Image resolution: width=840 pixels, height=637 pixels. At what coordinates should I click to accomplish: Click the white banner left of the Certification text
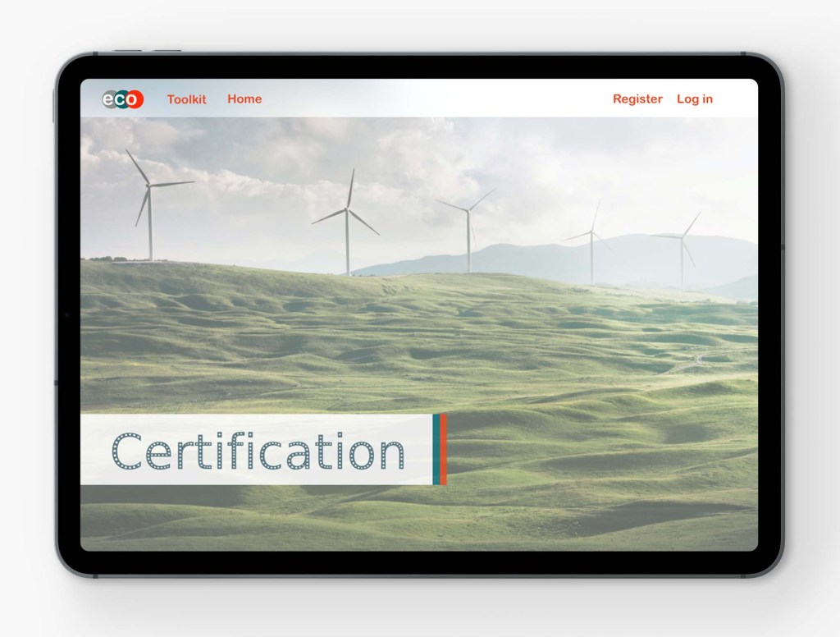94,450
